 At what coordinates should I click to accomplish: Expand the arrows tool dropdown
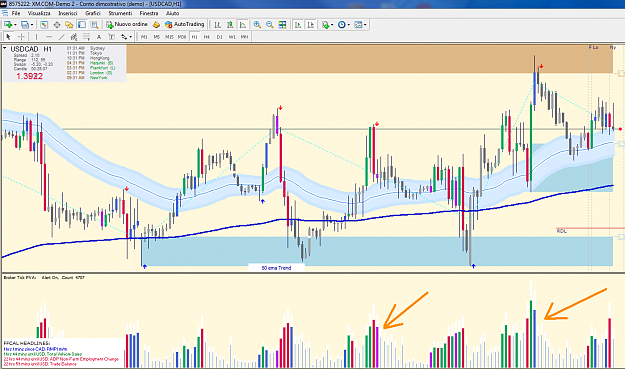tap(131, 37)
